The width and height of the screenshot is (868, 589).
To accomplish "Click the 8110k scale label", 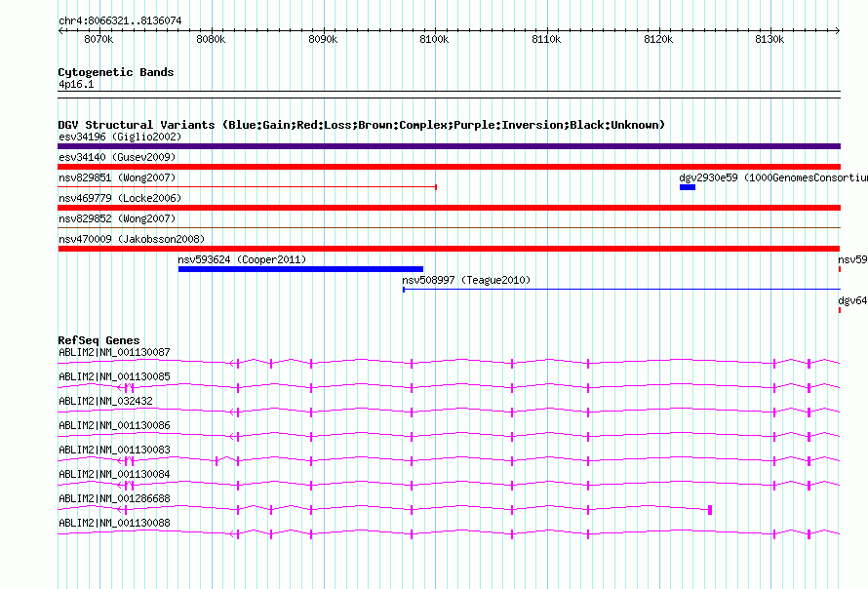I will (546, 39).
